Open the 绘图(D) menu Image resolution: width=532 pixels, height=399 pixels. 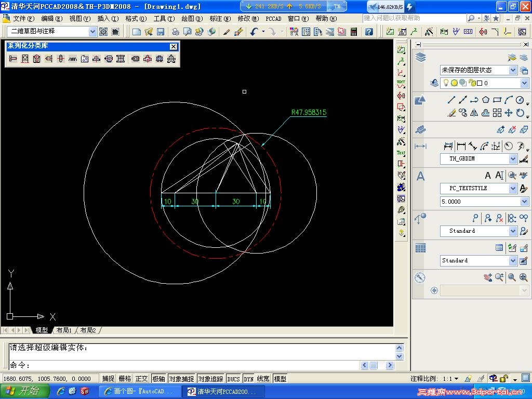192,19
